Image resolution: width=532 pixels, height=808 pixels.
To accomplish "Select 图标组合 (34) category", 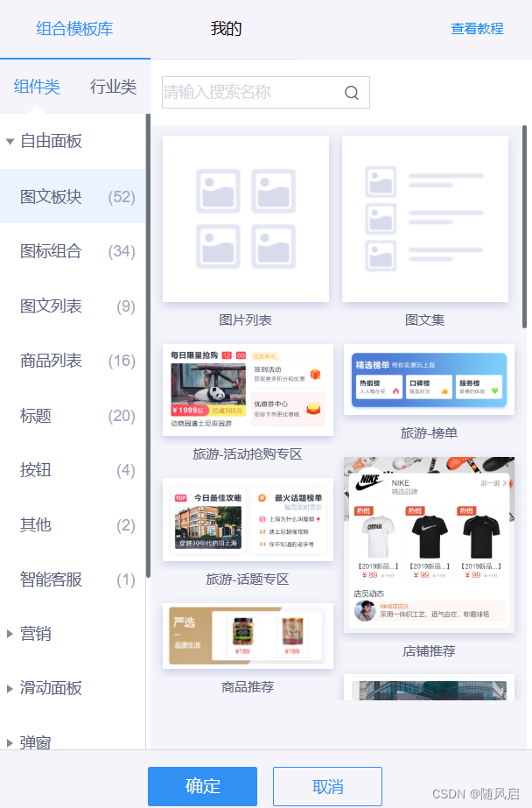I will (73, 251).
